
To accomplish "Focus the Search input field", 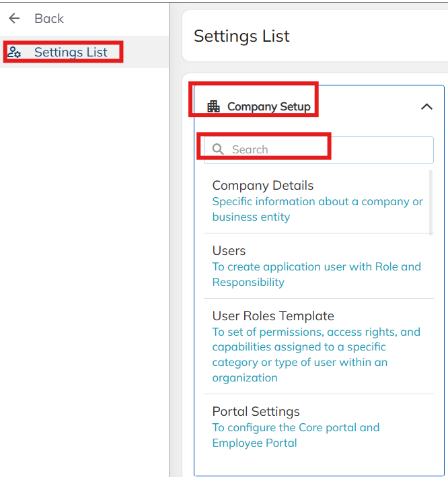I will (323, 149).
